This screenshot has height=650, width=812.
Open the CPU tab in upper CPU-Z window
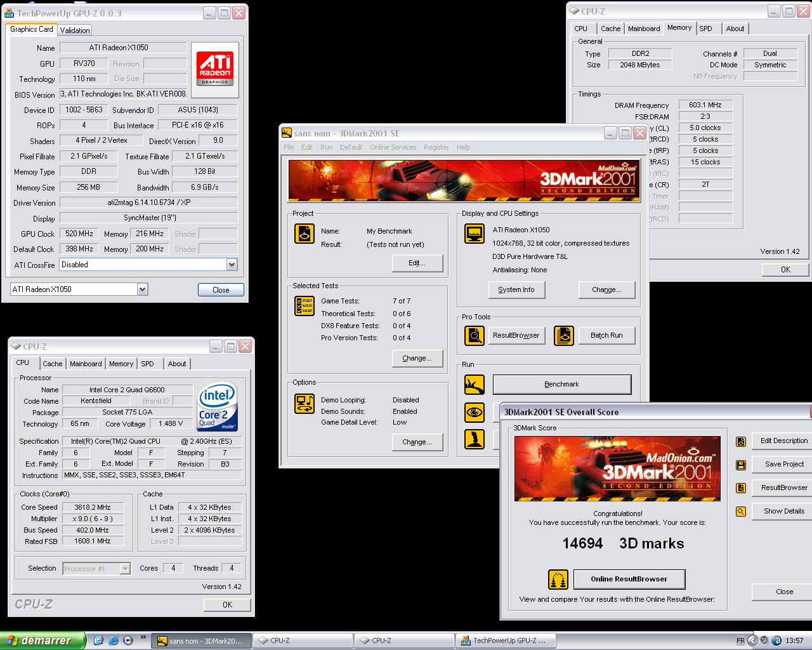(x=580, y=29)
